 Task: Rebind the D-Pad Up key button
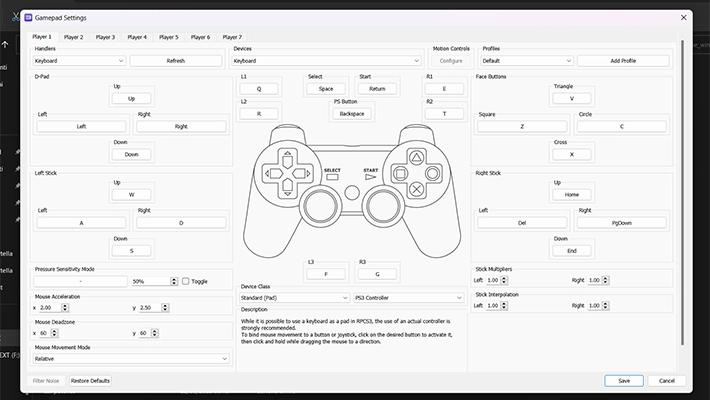click(x=131, y=98)
